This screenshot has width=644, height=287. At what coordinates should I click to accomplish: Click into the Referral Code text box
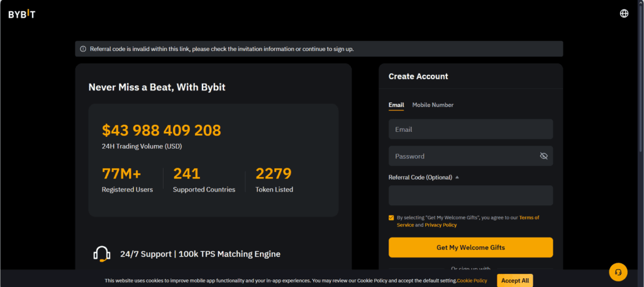tap(470, 195)
